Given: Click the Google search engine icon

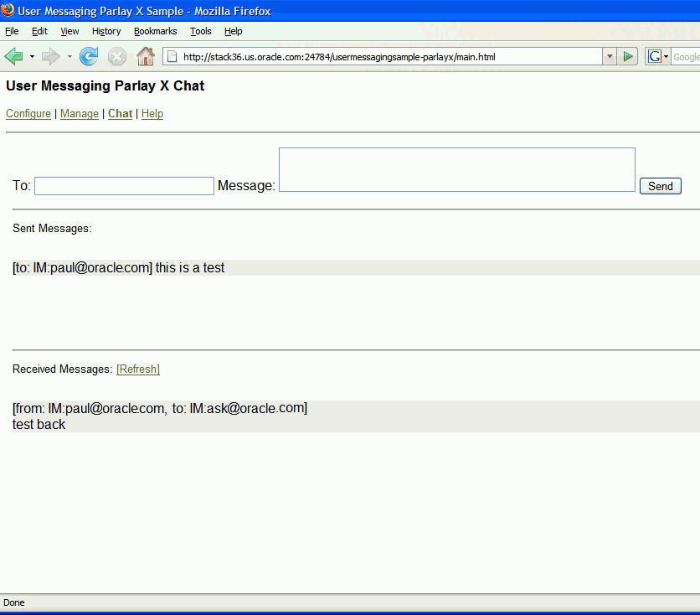Looking at the screenshot, I should pyautogui.click(x=655, y=57).
